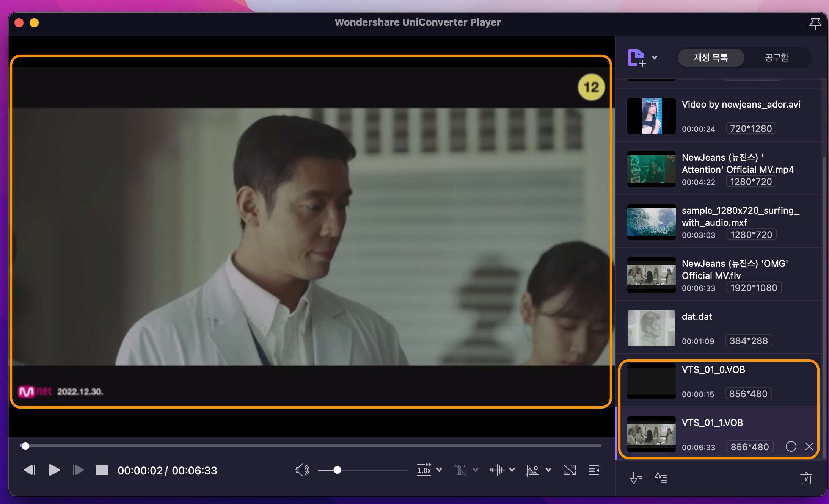Click the 'sample_1280x720_surfing_with_audio.mxf' file name
The image size is (829, 504).
pos(741,216)
